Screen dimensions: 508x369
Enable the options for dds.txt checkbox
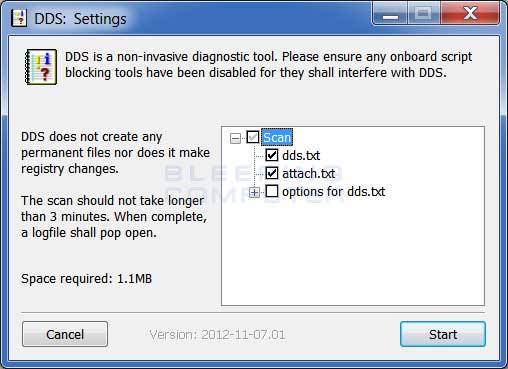coord(272,191)
